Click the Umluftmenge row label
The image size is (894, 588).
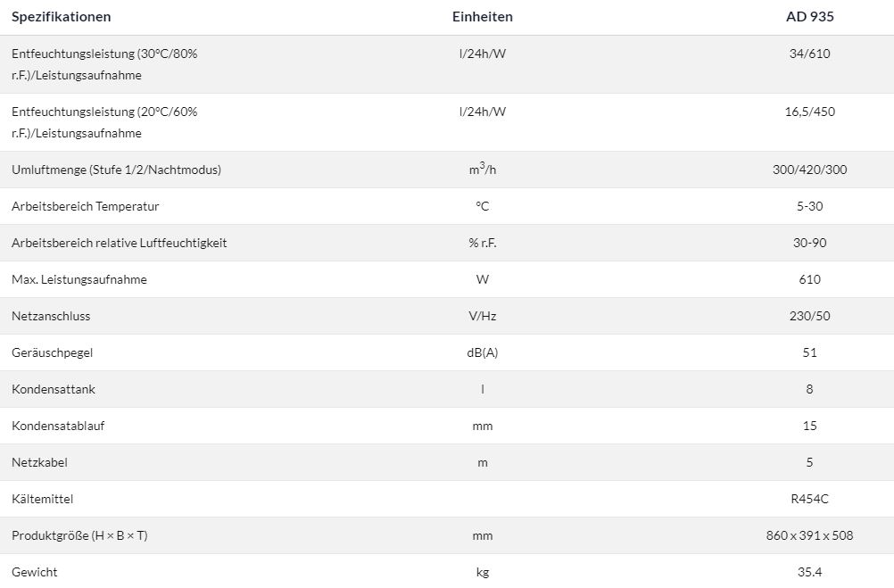coord(116,170)
